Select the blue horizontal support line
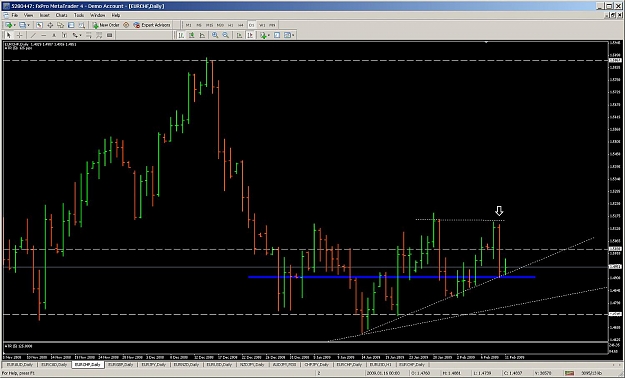The width and height of the screenshot is (625, 378). pos(391,277)
